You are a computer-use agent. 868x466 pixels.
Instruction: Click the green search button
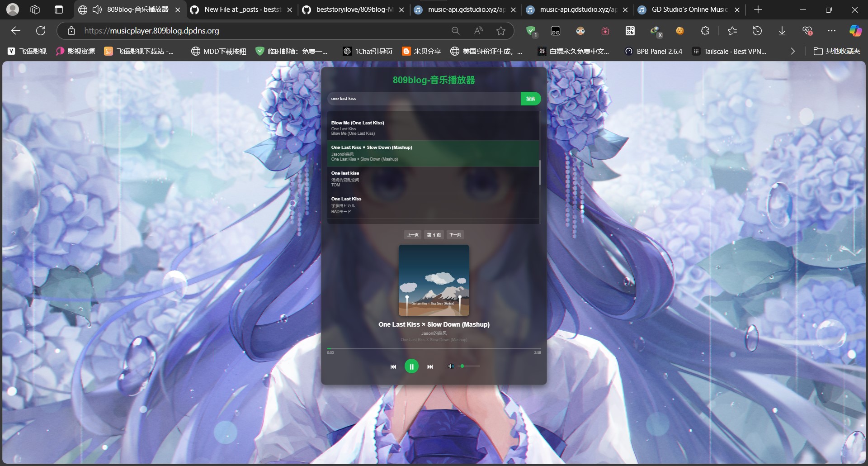pyautogui.click(x=531, y=99)
